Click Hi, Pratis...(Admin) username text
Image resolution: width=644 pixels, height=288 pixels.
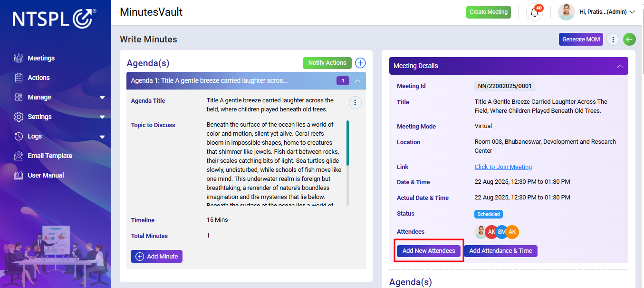[x=603, y=12]
